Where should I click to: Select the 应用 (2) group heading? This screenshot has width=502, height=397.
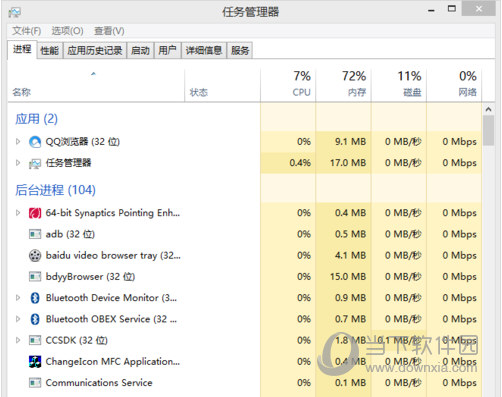tap(36, 119)
